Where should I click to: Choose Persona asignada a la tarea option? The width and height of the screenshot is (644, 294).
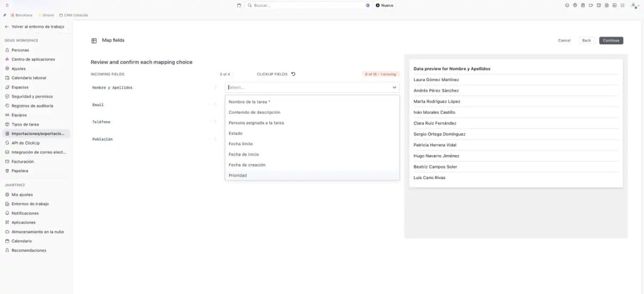pyautogui.click(x=312, y=123)
